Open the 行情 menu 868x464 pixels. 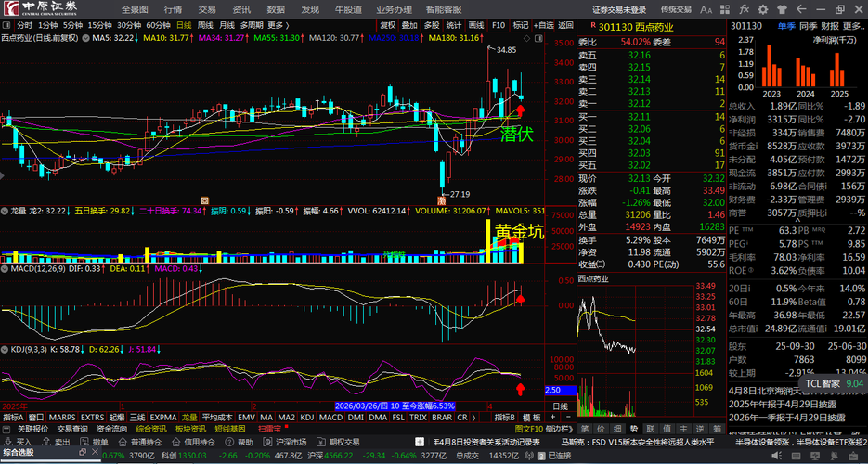point(173,9)
